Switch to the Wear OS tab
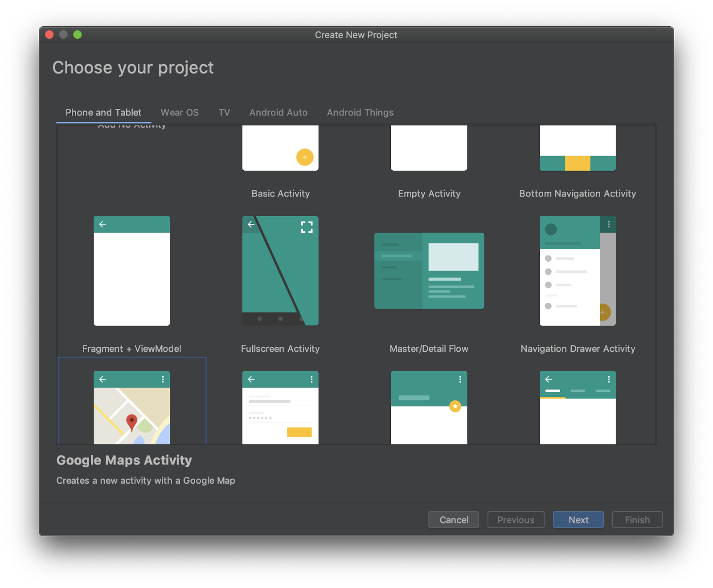Image resolution: width=713 pixels, height=588 pixels. [180, 113]
